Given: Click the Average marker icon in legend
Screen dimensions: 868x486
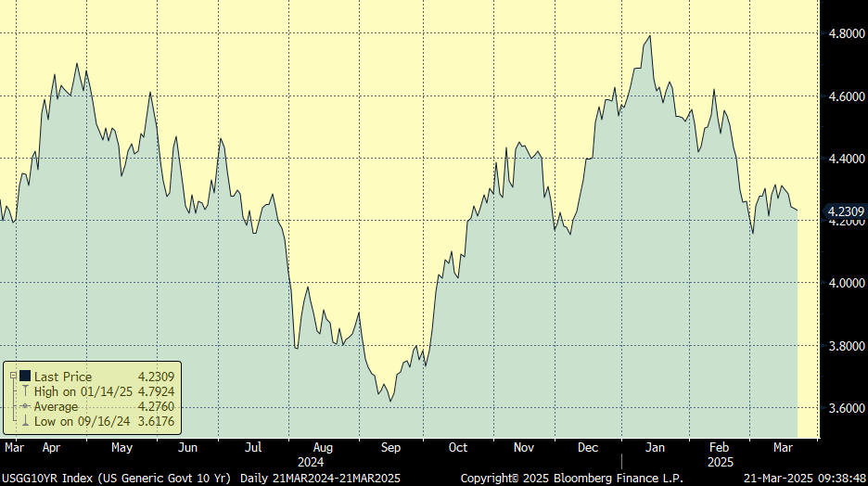Looking at the screenshot, I should [x=24, y=406].
